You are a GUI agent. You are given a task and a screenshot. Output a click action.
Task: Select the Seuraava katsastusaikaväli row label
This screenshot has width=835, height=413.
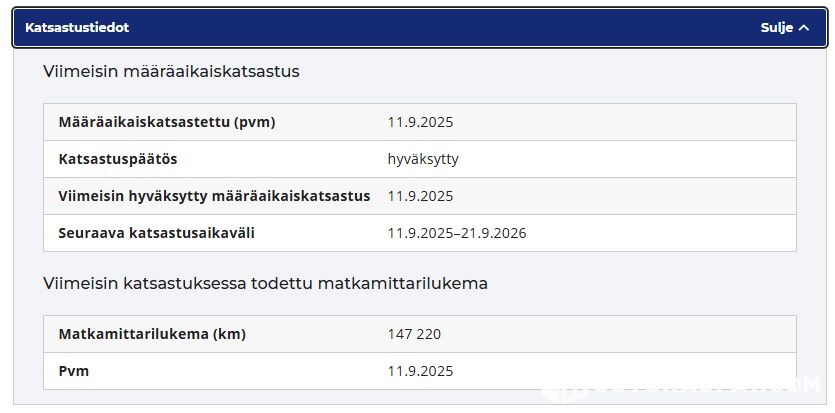[x=157, y=233]
